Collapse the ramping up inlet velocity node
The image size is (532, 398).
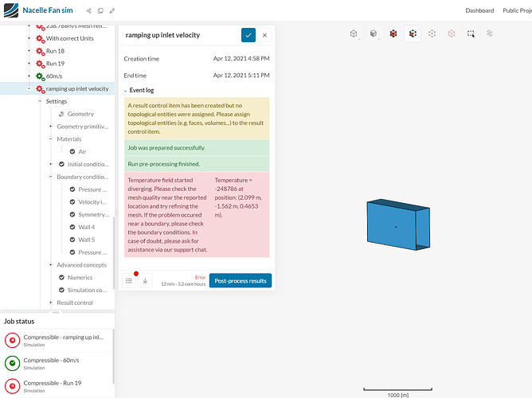point(29,88)
